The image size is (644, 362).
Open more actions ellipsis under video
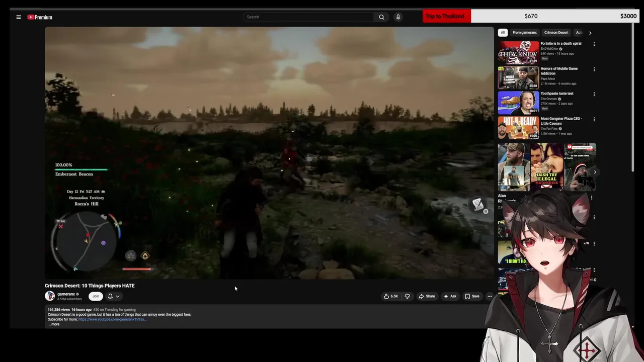click(x=490, y=296)
